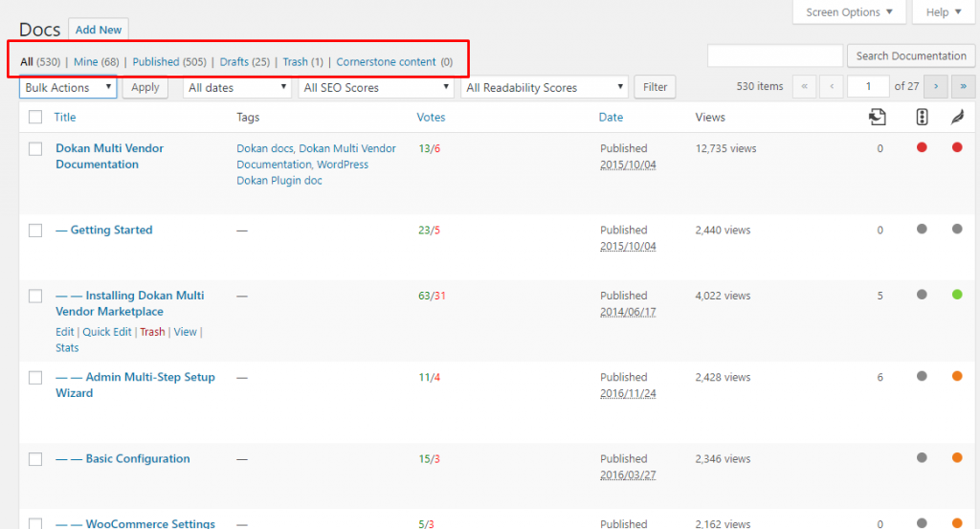Toggle the select-all checkbox in table header

[x=35, y=117]
